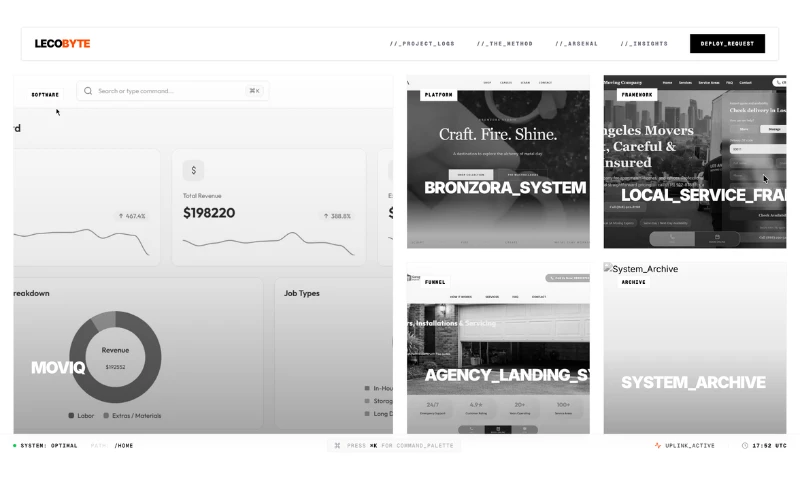Click the 17:52 UTC time

coord(769,446)
